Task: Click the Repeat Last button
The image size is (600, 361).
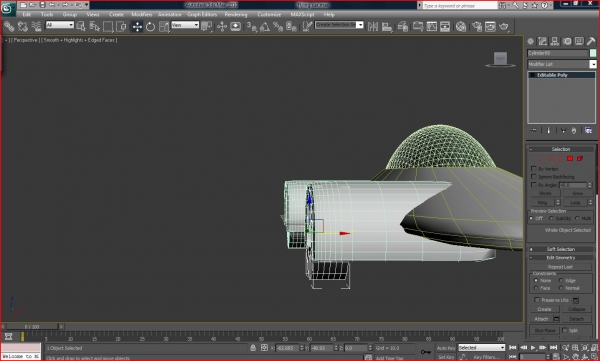Action: [x=560, y=267]
